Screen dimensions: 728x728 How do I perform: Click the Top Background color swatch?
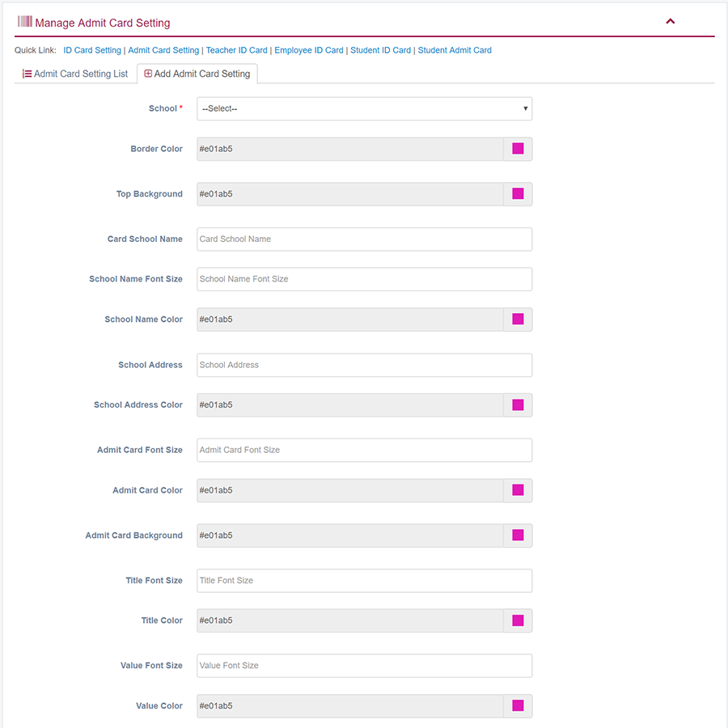518,194
